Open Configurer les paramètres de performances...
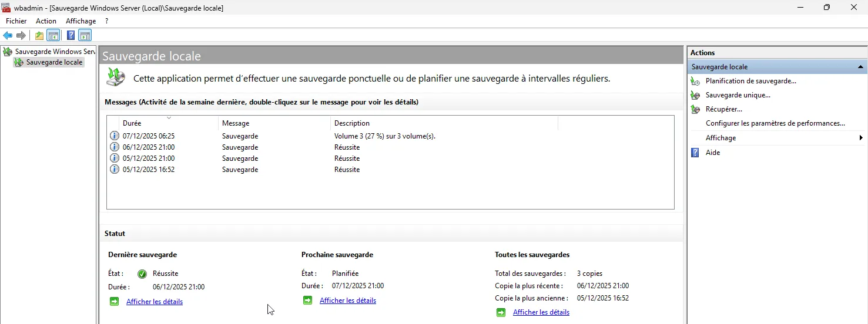 pyautogui.click(x=775, y=123)
